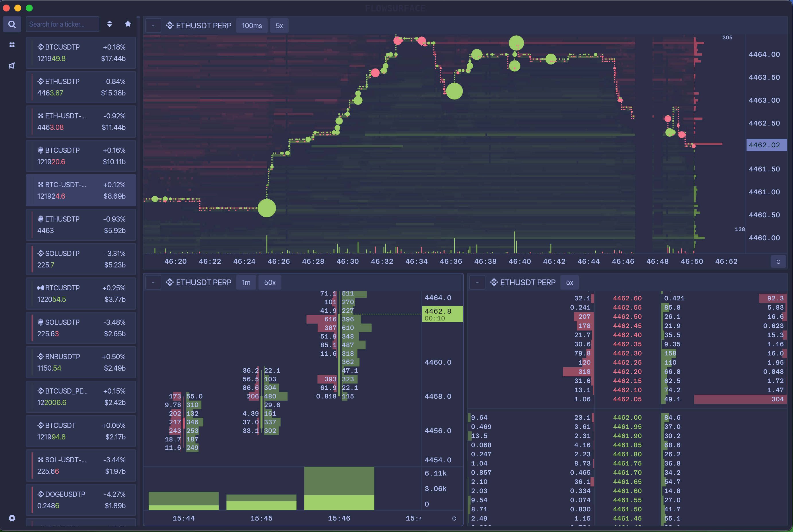Open footprint pane minus menu button
Image resolution: width=793 pixels, height=532 pixels.
[x=153, y=282]
